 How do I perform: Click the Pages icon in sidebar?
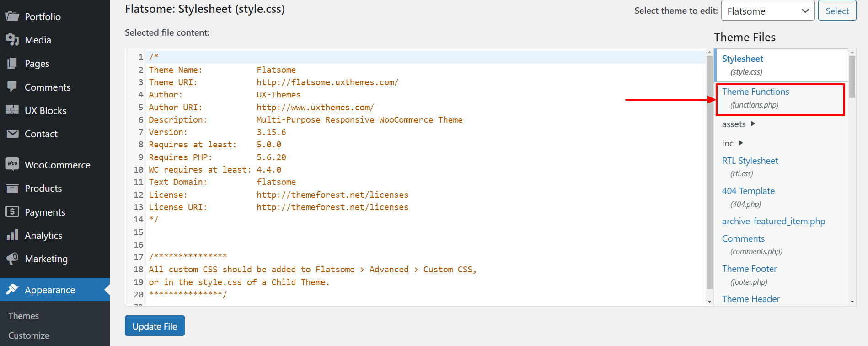(12, 63)
